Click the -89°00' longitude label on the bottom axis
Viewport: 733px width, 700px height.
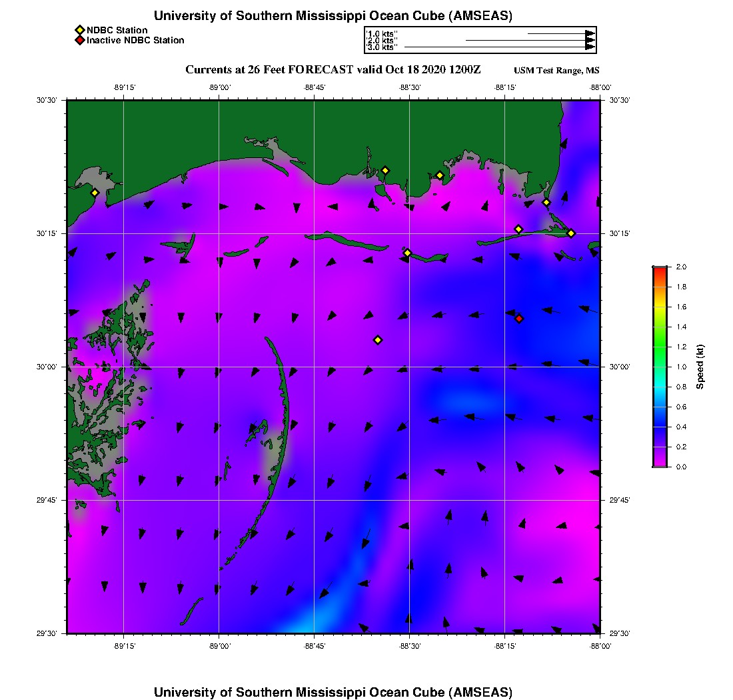tap(219, 646)
